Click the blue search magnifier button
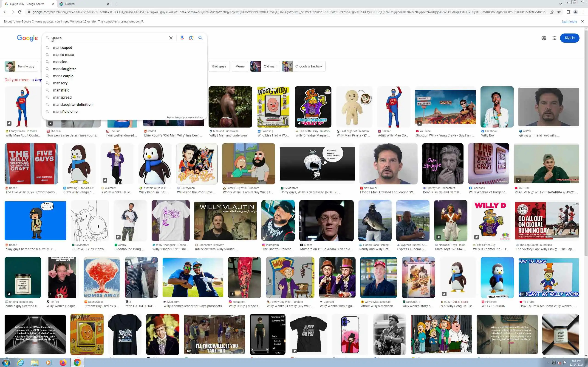 click(200, 38)
